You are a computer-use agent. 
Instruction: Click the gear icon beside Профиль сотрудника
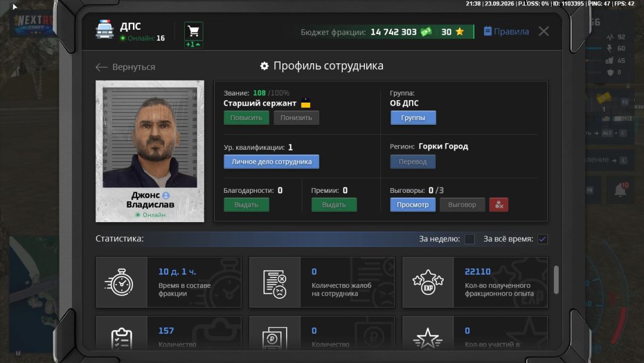click(x=265, y=66)
